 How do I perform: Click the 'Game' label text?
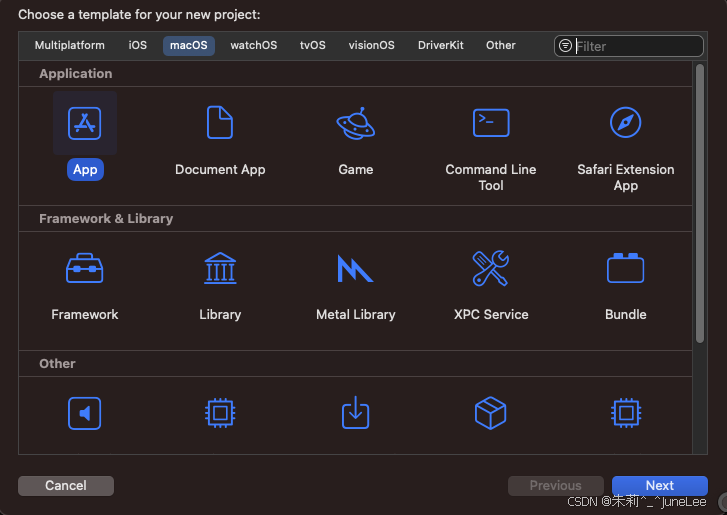pyautogui.click(x=356, y=169)
